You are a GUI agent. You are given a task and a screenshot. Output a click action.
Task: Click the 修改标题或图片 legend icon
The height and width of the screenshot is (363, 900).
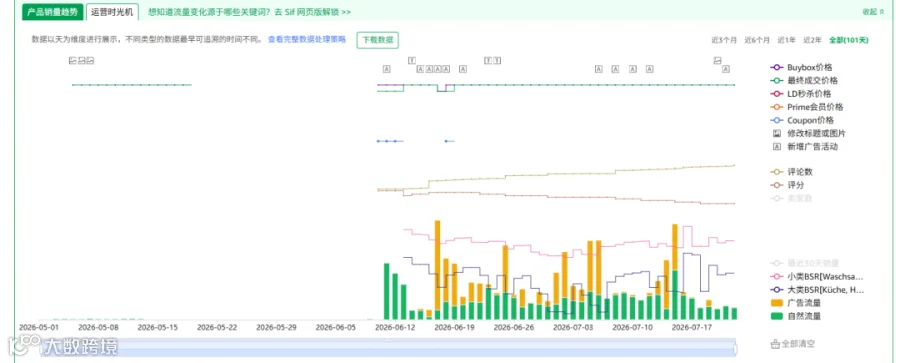[777, 133]
